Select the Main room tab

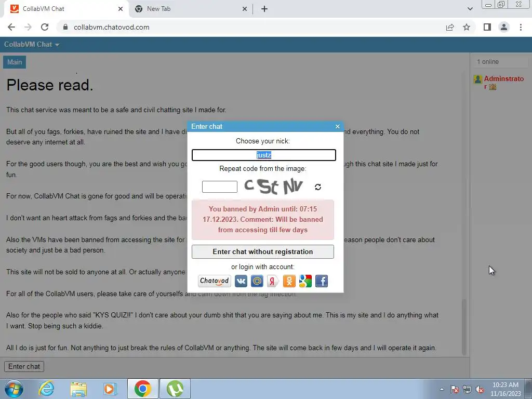15,62
